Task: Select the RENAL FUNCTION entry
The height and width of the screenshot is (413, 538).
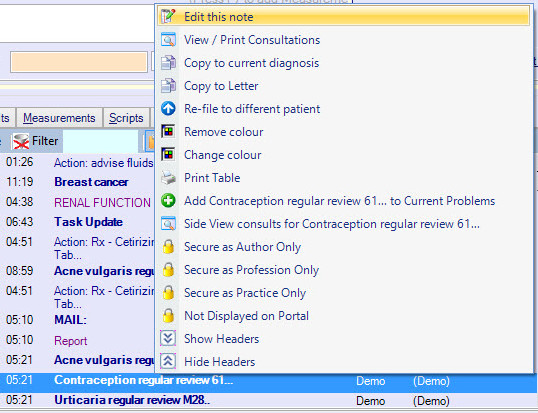Action: click(x=78, y=202)
